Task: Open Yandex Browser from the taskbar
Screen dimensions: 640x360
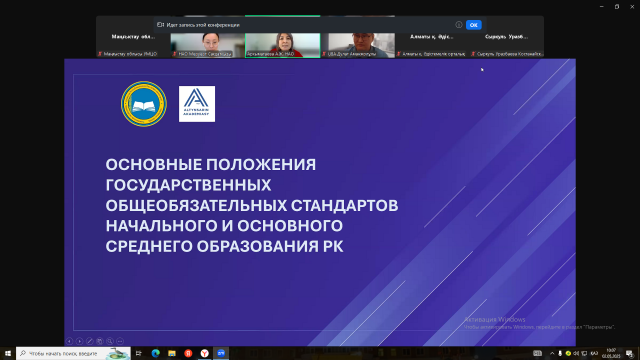Action: pyautogui.click(x=204, y=353)
